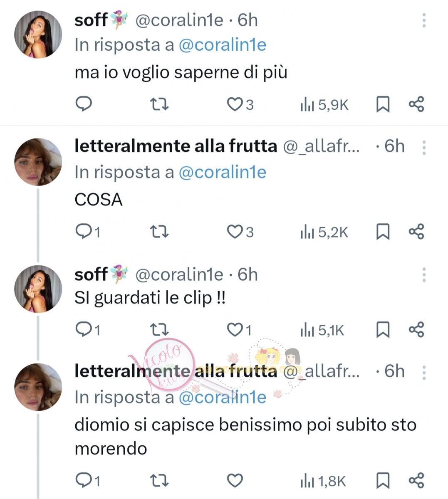View analytics showing 5,1K views
This screenshot has width=448, height=499.
(322, 331)
